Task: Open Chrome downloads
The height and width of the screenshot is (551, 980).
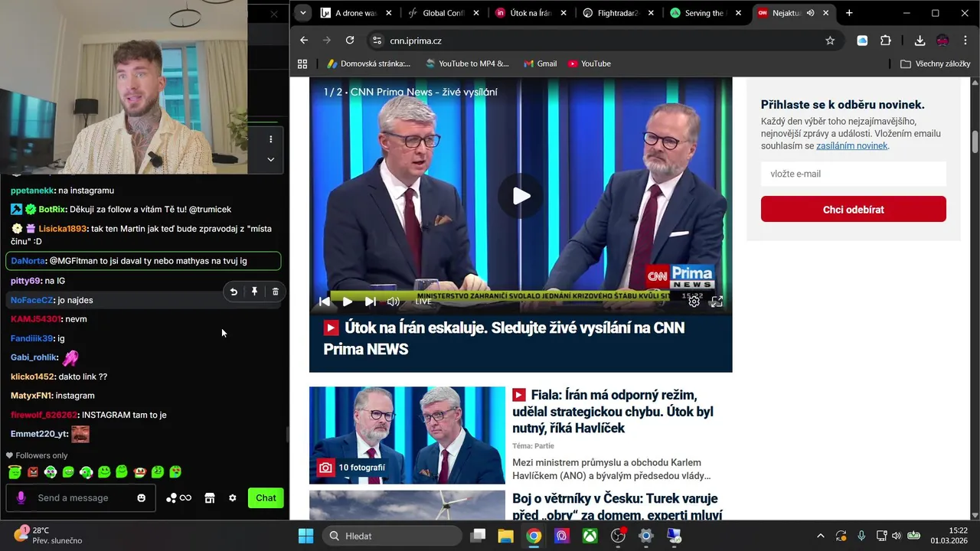Action: [x=920, y=41]
